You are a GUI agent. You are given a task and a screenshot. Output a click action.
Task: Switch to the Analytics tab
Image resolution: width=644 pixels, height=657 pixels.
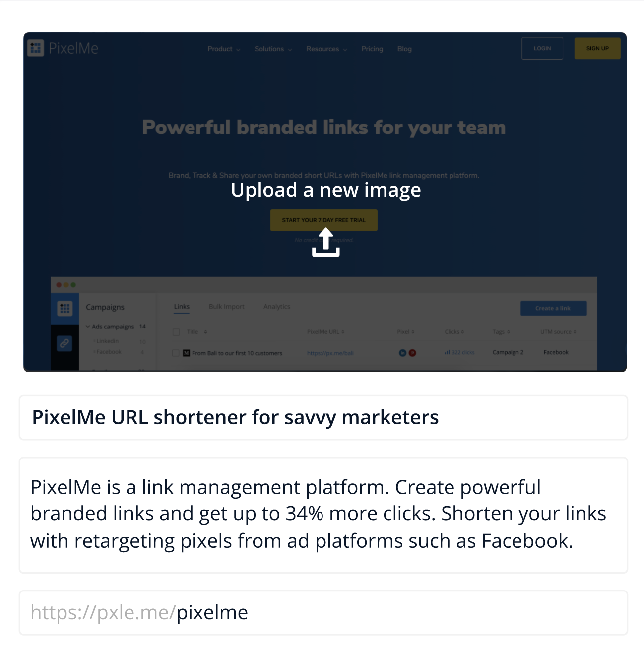(x=277, y=307)
